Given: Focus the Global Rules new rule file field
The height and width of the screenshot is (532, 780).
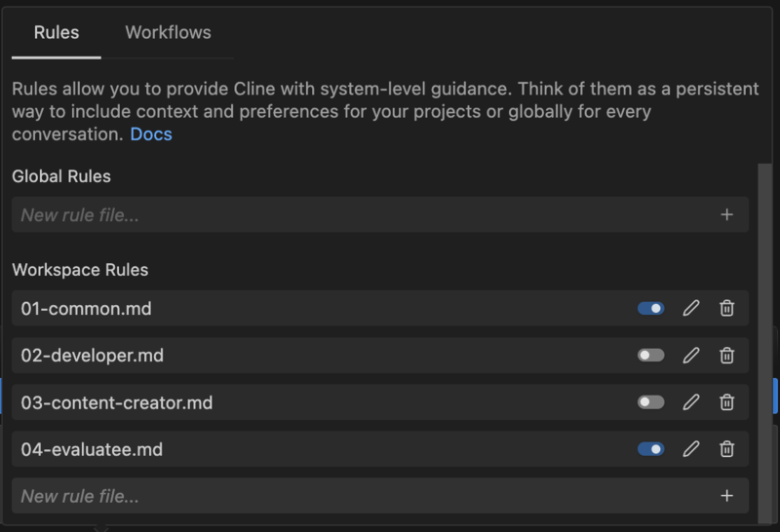Looking at the screenshot, I should coord(363,214).
